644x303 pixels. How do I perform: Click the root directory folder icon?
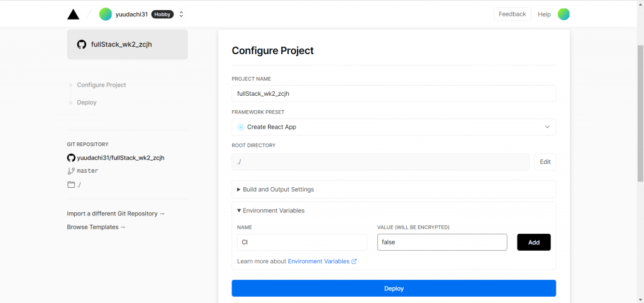click(x=71, y=185)
